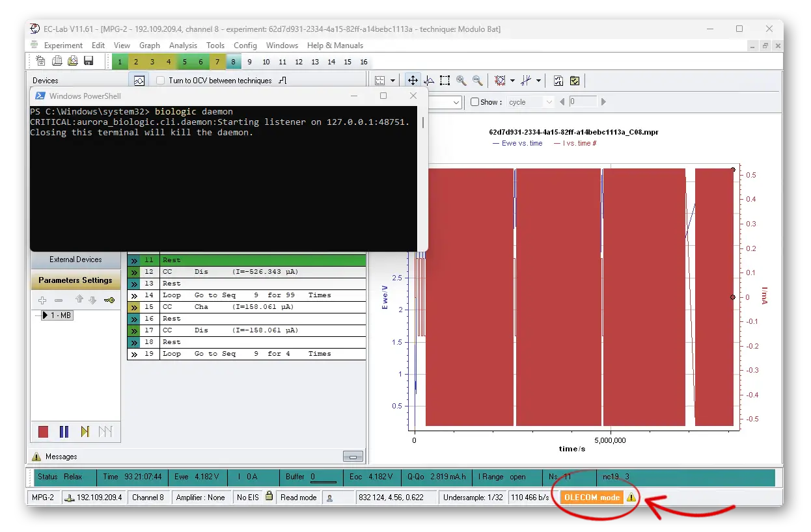
Task: Click the Messages warning triangle icon
Action: coord(36,457)
